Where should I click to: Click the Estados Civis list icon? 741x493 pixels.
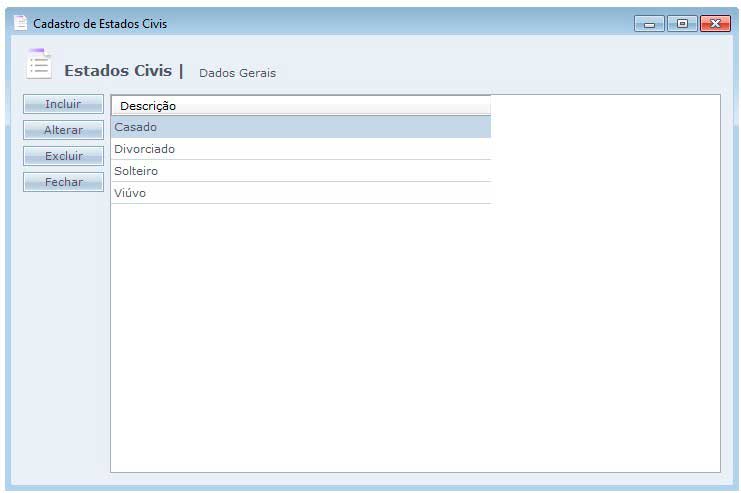pyautogui.click(x=39, y=64)
